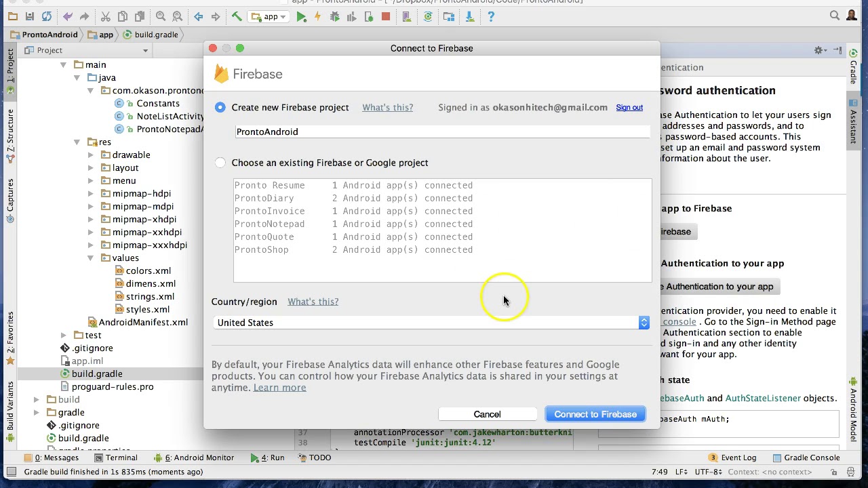Open the Messages tool window tab
Viewport: 868px width, 488px height.
coord(52,457)
